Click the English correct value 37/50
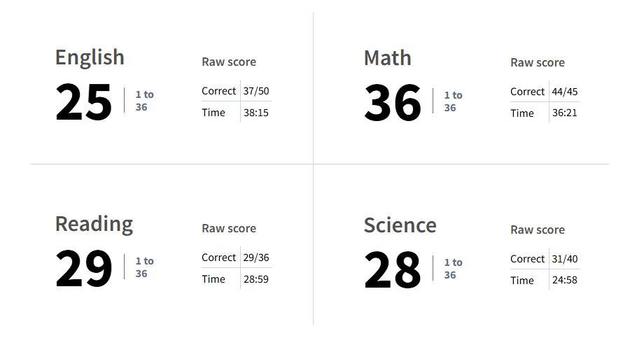Viewport: 644px width, 338px height. point(256,91)
